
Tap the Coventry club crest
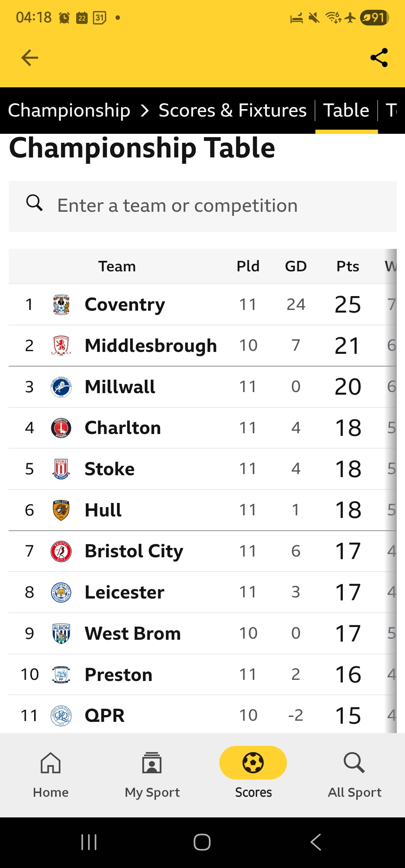61,304
